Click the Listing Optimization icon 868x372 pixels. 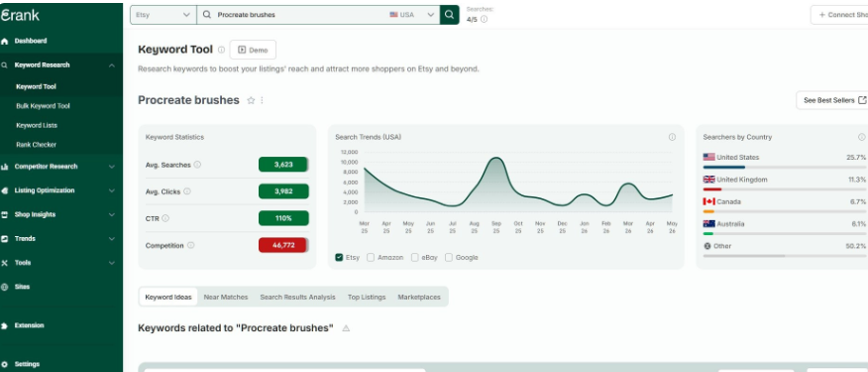click(5, 190)
